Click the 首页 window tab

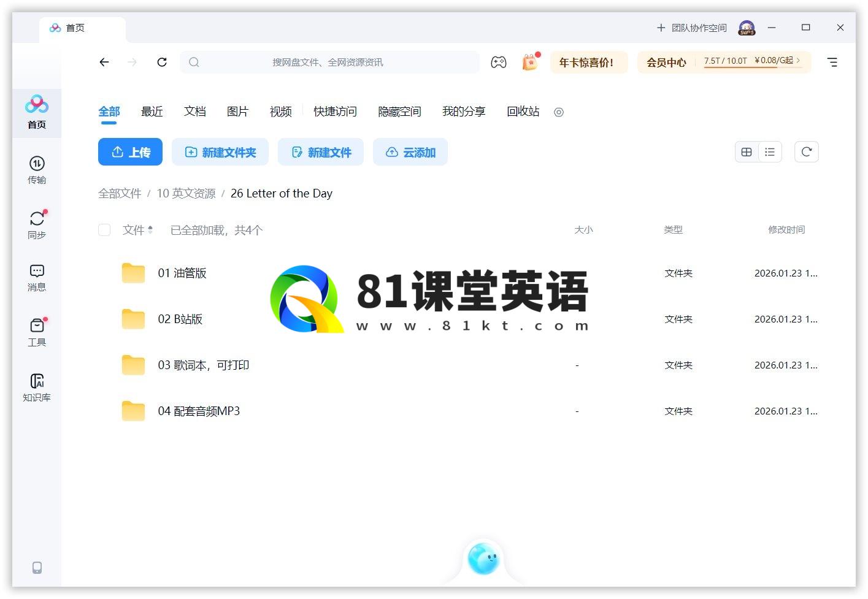tap(83, 28)
